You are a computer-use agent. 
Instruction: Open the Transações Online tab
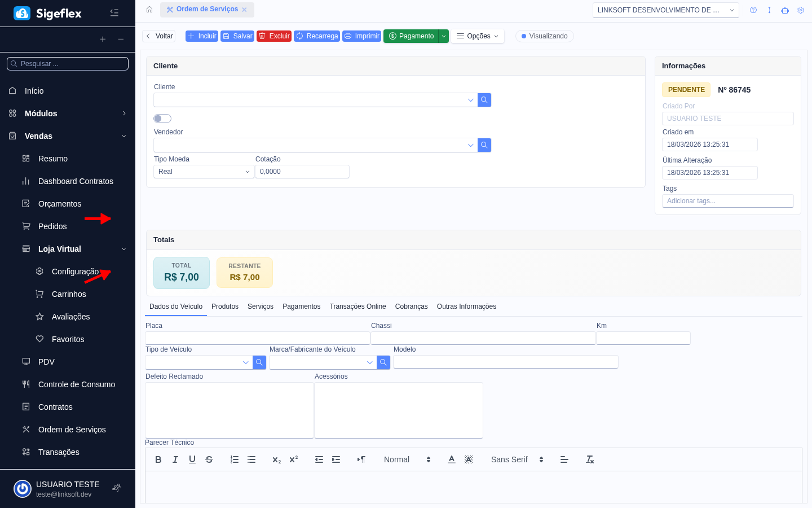click(x=358, y=306)
